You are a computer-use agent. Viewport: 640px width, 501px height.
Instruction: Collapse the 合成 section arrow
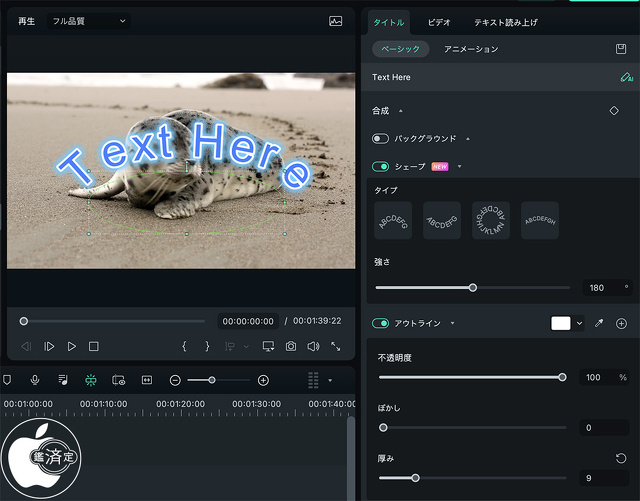pos(401,111)
